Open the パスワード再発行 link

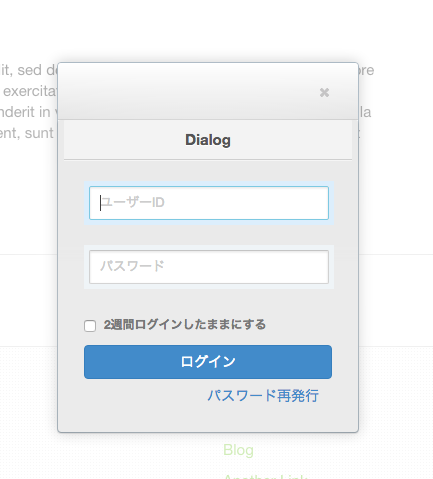(263, 396)
